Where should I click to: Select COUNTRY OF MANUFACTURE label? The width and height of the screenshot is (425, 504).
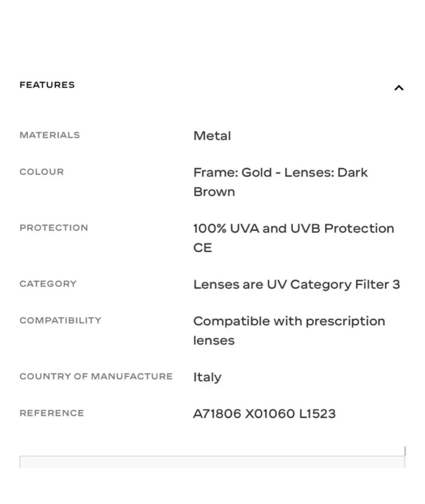pos(96,376)
